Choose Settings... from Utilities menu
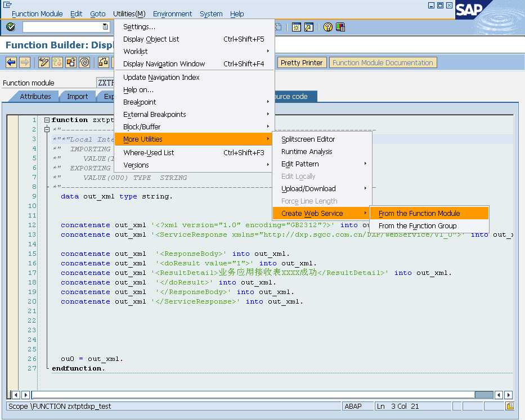525x420 pixels. tap(194, 27)
